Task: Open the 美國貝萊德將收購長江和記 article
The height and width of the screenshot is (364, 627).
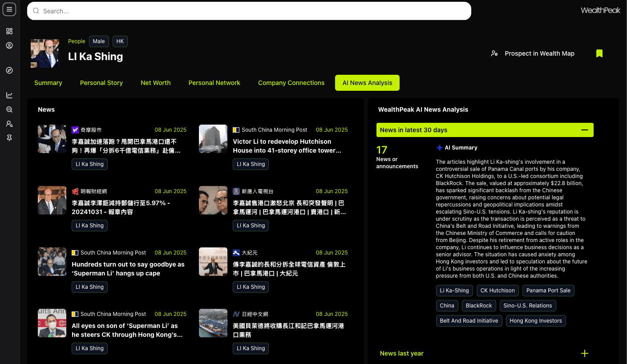Action: click(x=288, y=330)
